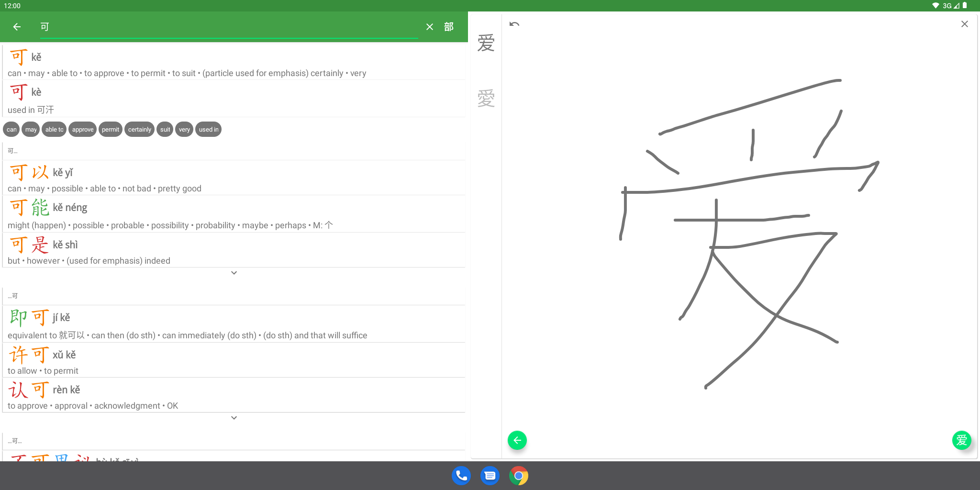Open the Messages app in dock
980x490 pixels.
click(x=490, y=476)
